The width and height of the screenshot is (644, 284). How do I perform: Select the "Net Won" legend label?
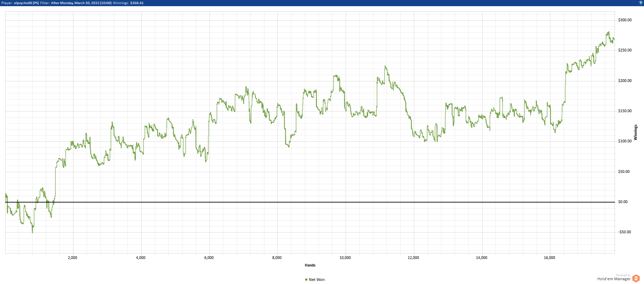click(317, 280)
